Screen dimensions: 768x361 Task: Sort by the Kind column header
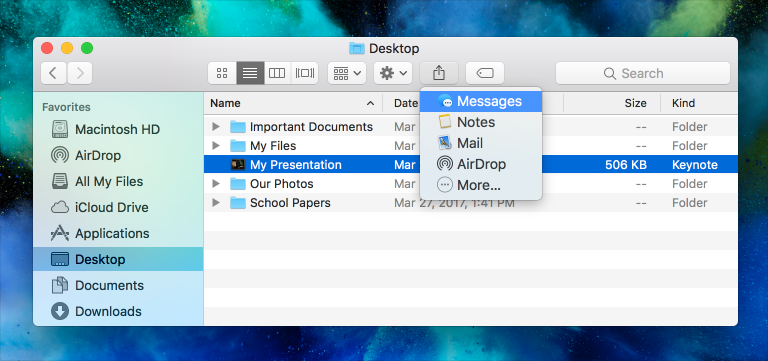[x=699, y=103]
